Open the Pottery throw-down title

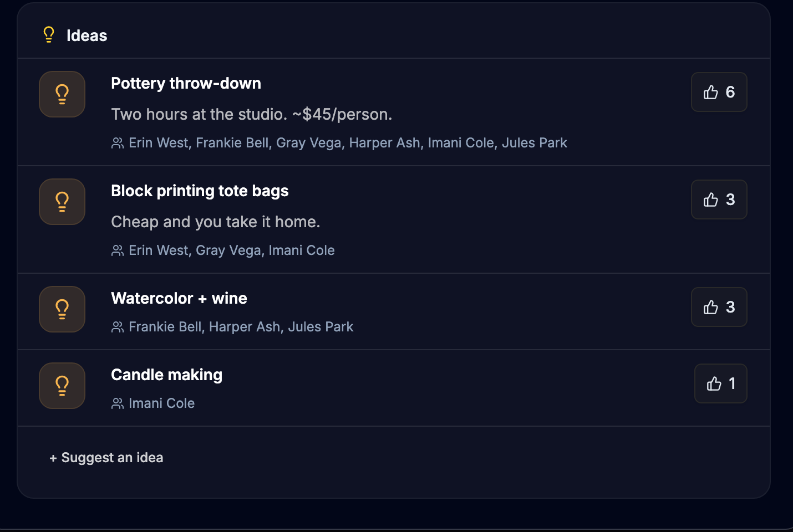click(x=186, y=83)
